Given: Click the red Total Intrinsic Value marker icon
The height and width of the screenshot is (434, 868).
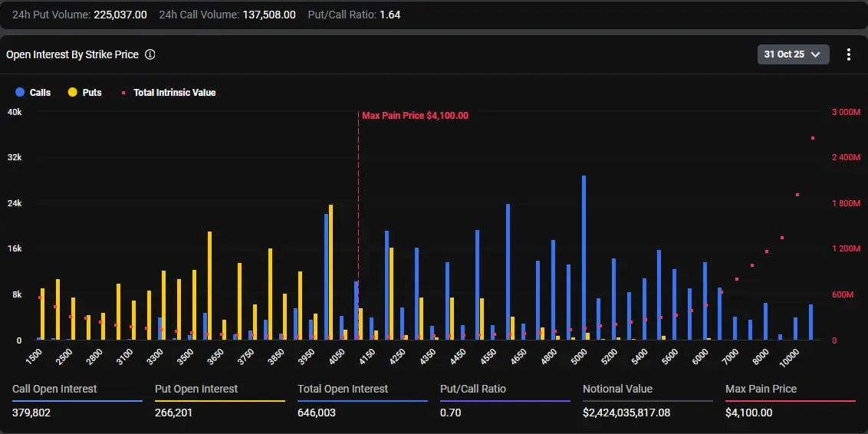Looking at the screenshot, I should [123, 92].
